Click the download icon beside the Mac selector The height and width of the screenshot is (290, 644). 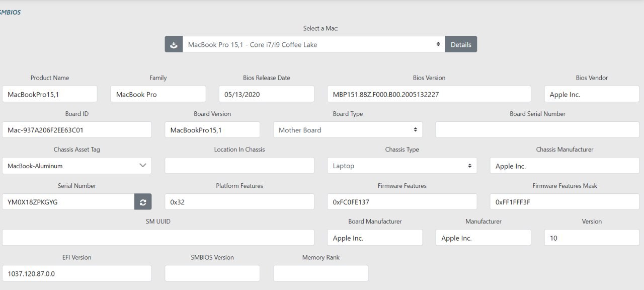click(x=174, y=44)
